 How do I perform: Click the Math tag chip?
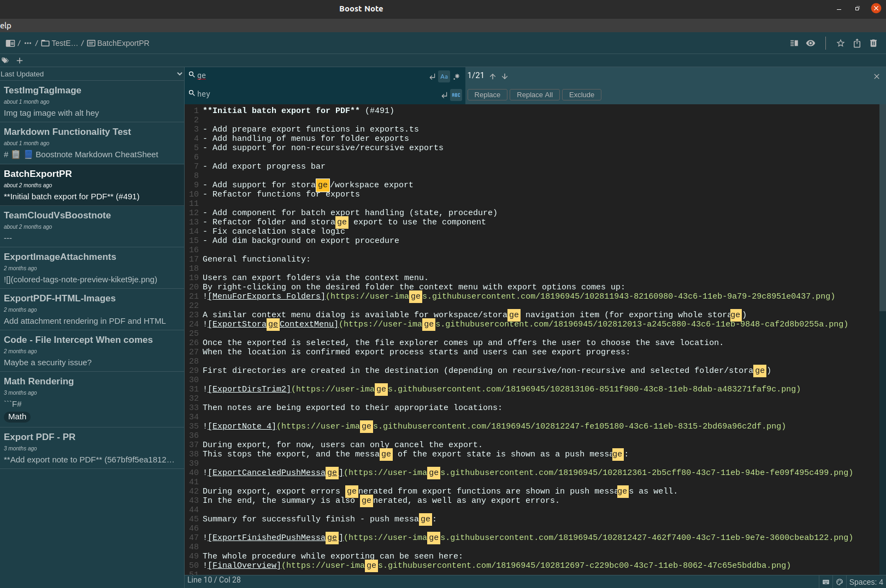coord(17,417)
